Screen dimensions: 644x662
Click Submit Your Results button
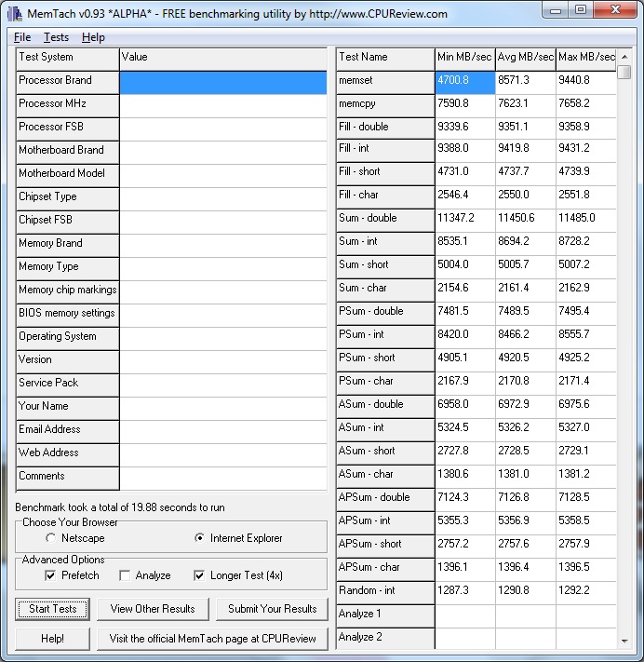click(272, 609)
